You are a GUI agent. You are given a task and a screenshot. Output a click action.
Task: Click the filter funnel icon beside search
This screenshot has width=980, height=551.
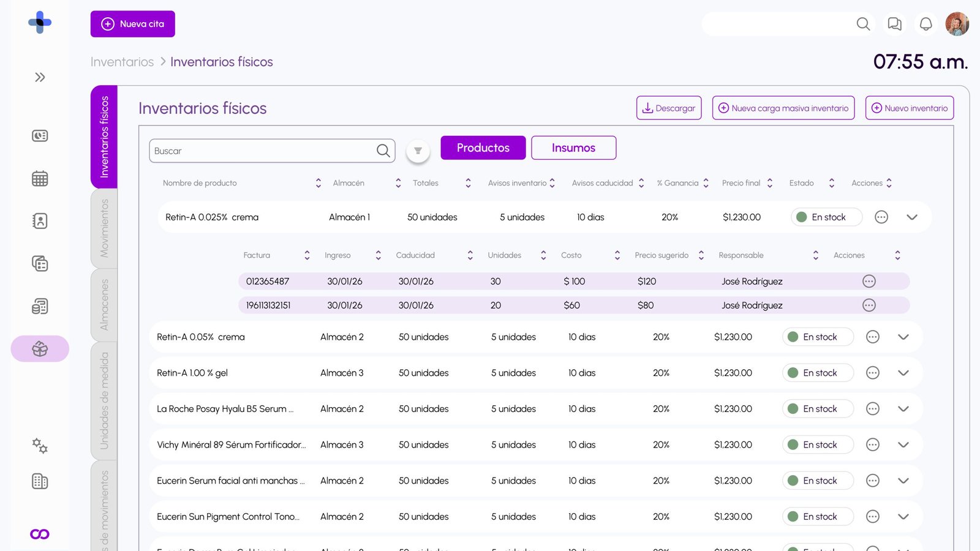point(418,151)
